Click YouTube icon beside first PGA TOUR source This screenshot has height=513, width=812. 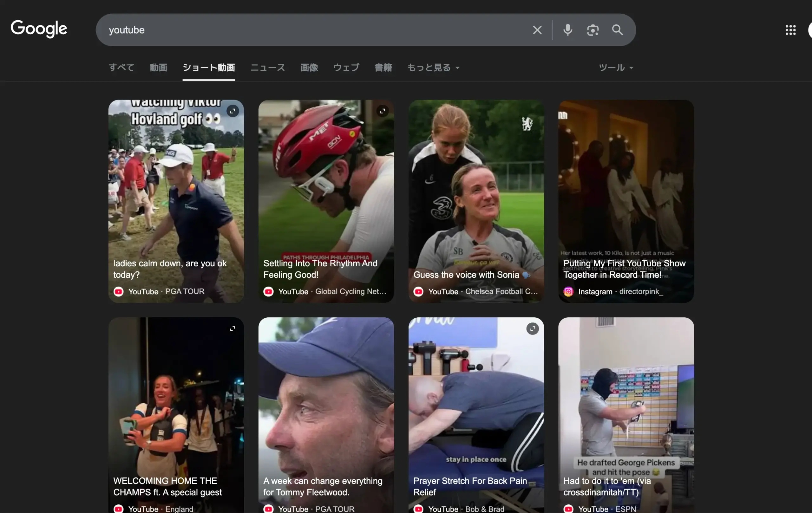118,292
